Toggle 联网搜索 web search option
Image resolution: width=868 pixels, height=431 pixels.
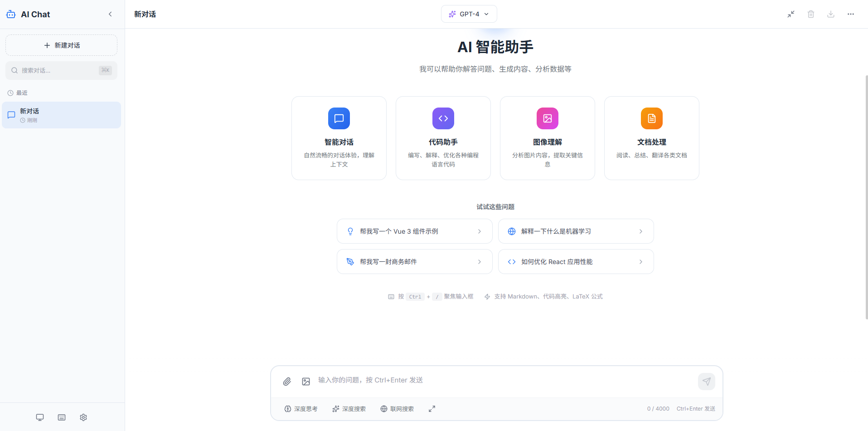pyautogui.click(x=397, y=409)
